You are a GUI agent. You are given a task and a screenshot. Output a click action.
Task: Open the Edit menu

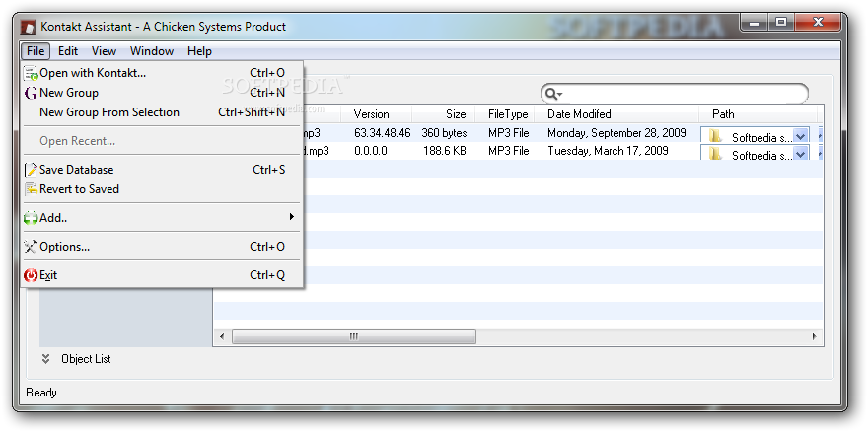coord(68,51)
